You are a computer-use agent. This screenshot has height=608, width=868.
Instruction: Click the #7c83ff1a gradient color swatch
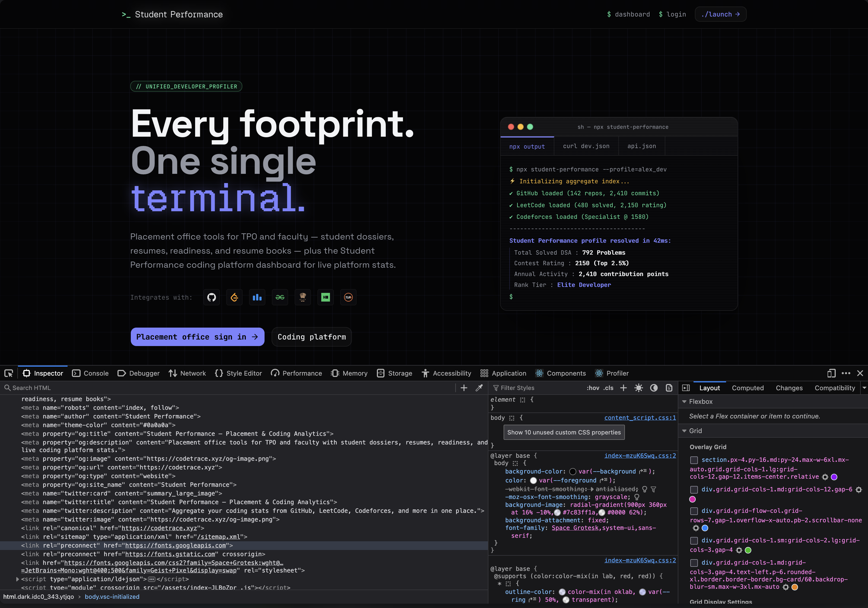tap(557, 512)
